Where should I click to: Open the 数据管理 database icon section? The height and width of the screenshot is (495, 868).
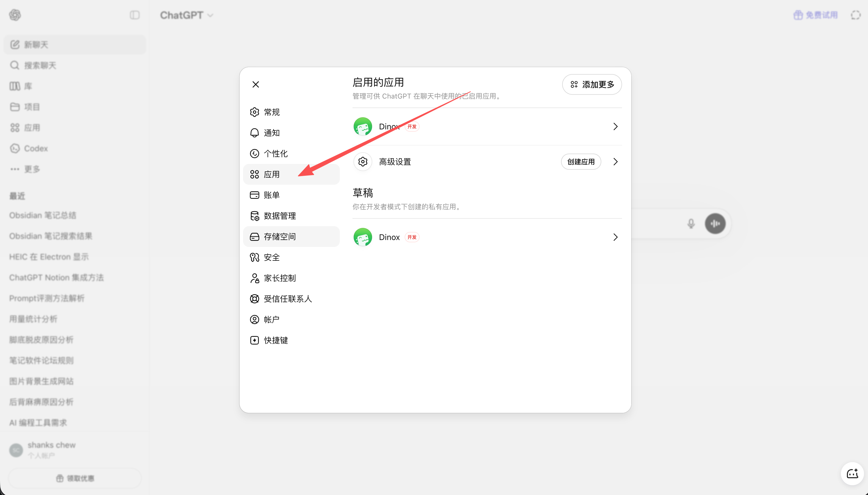pyautogui.click(x=291, y=216)
